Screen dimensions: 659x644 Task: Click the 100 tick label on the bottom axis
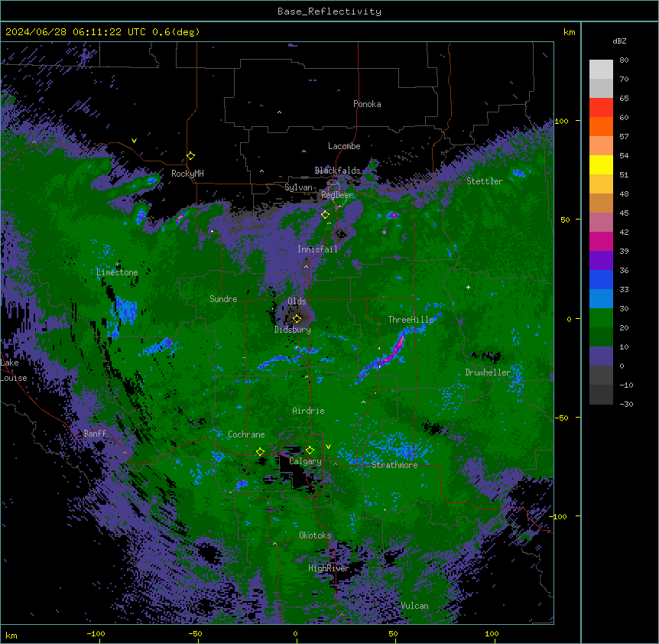492,633
